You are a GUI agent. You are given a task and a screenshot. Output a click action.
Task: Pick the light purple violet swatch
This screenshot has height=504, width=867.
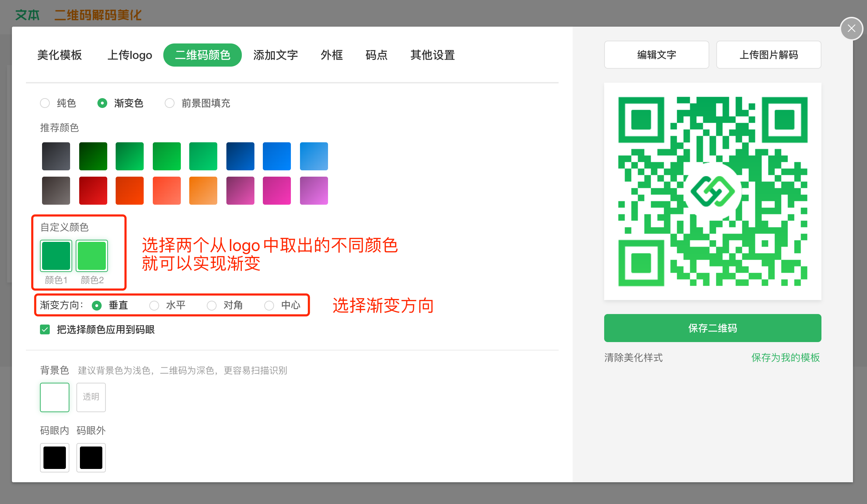(314, 191)
